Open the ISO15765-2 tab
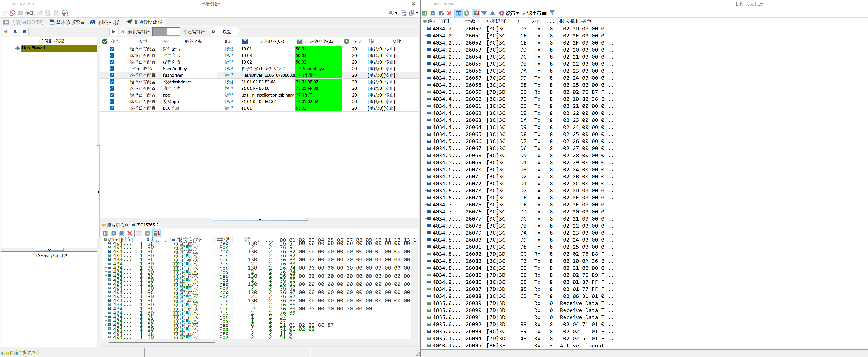 (145, 225)
